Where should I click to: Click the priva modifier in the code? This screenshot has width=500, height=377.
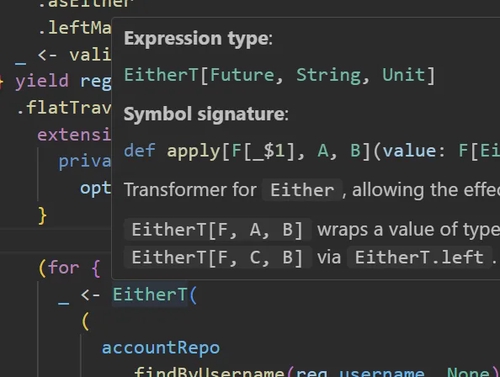[85, 161]
